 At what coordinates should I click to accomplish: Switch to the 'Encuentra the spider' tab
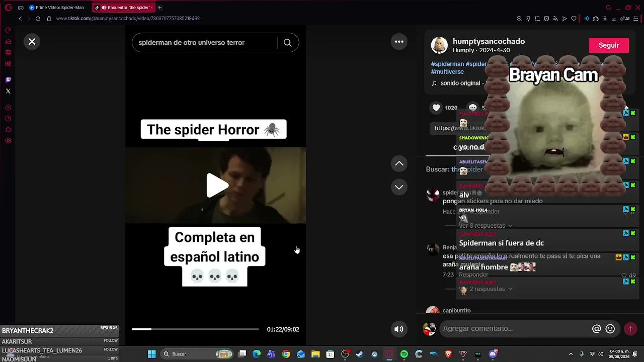click(x=124, y=8)
